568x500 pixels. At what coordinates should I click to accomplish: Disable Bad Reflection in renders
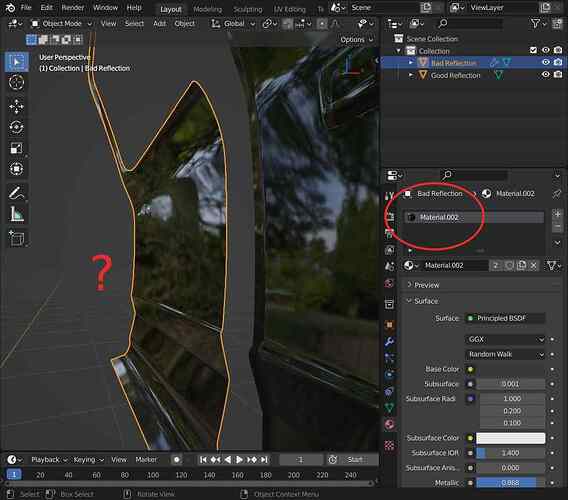coord(558,62)
